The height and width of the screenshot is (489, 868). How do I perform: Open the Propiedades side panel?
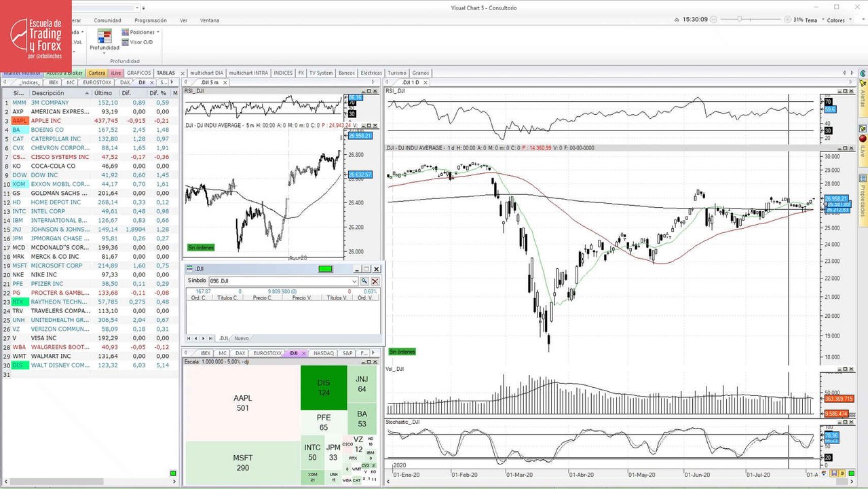[863, 200]
